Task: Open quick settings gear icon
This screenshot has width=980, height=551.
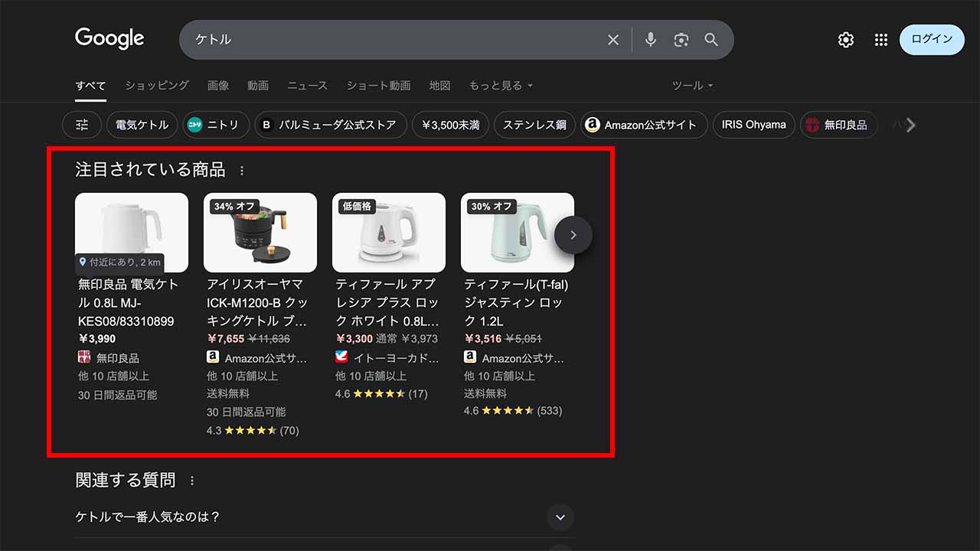Action: click(846, 40)
